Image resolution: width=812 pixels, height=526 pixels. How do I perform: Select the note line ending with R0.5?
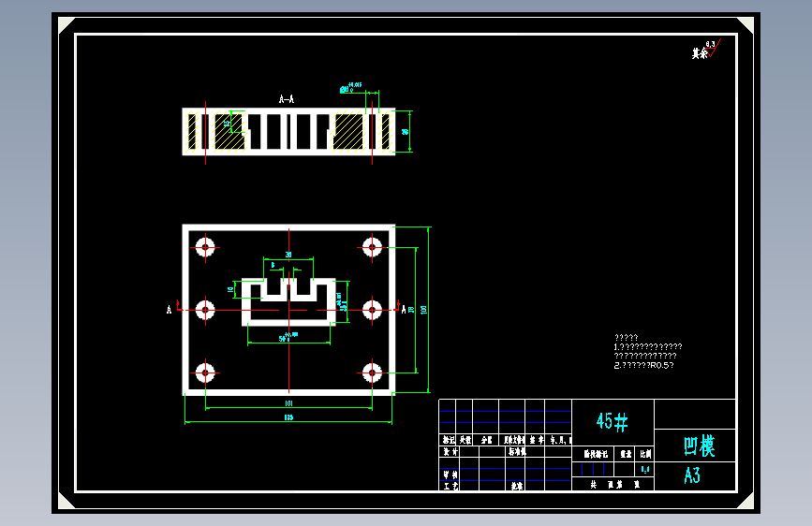(643, 365)
